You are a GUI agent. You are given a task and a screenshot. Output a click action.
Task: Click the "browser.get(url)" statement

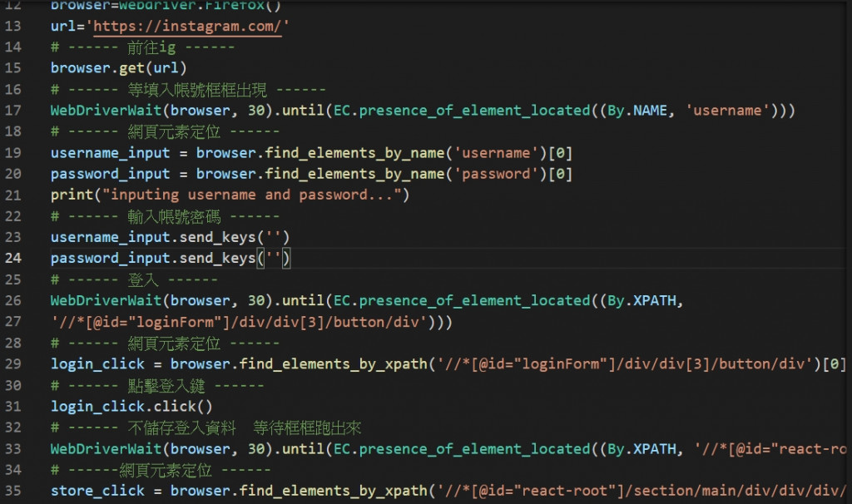coord(118,68)
